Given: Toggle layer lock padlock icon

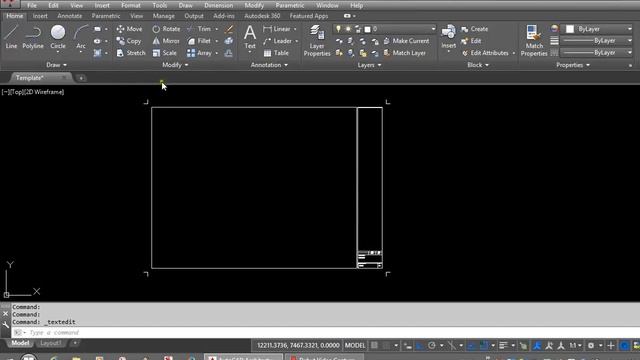Looking at the screenshot, I should [x=358, y=29].
